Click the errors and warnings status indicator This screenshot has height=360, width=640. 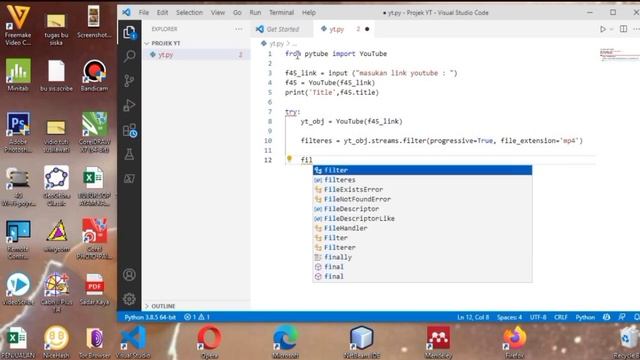(197, 317)
